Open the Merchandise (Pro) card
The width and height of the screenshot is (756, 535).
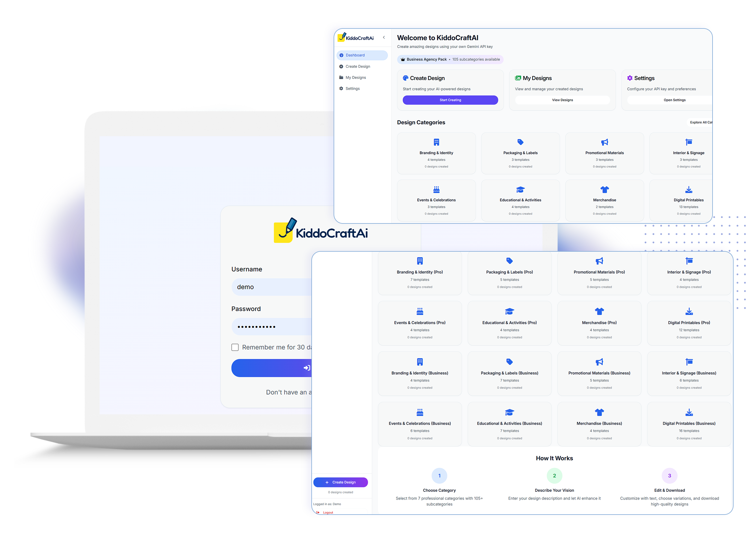(x=599, y=323)
